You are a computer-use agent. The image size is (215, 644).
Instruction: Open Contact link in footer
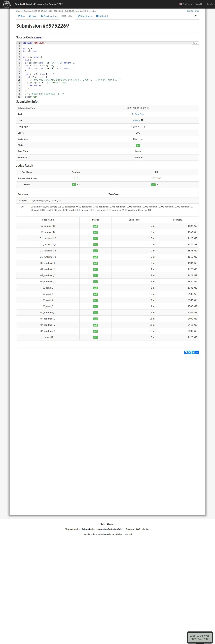[146, 529]
